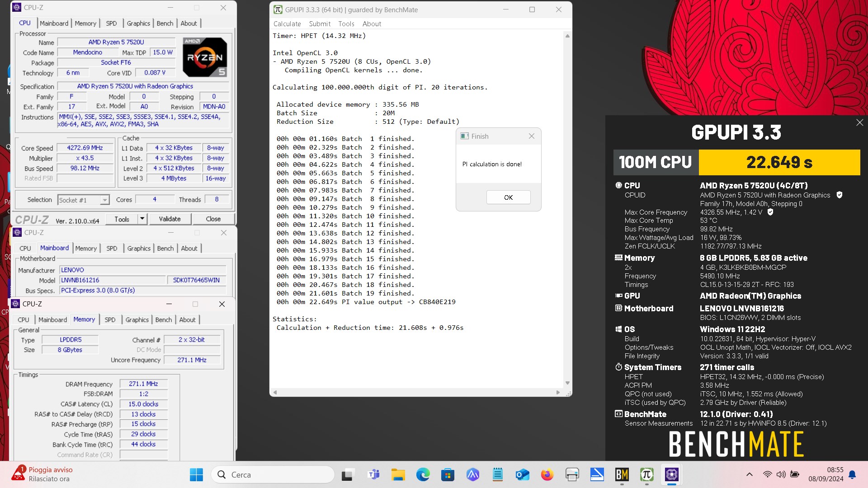Image resolution: width=868 pixels, height=488 pixels.
Task: Click the PI value output CB840E219 line
Action: (366, 302)
